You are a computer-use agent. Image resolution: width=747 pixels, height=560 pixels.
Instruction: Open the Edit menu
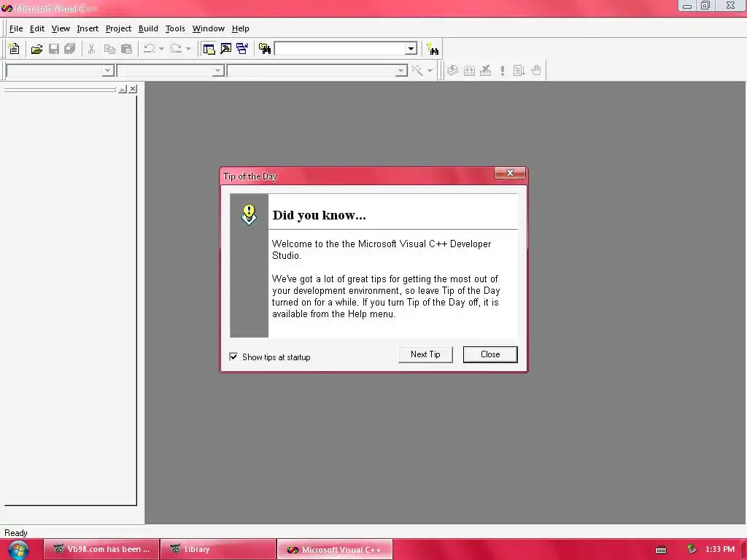pos(36,28)
